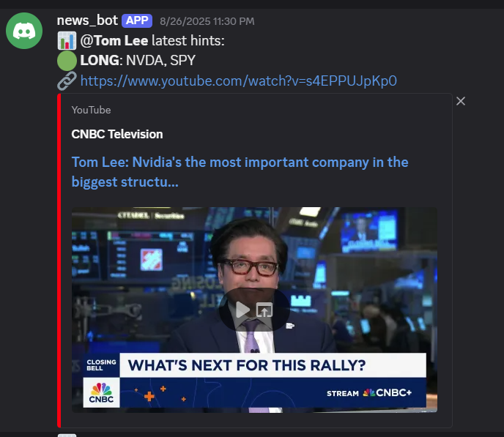Click the Stream CNBC+ logo in thumbnail
Viewport: 504px width, 437px height.
coord(369,393)
